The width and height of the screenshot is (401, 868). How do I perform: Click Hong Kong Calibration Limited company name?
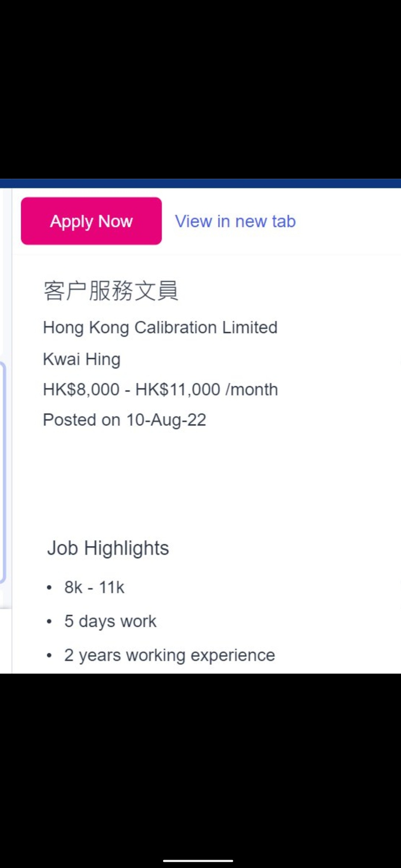click(160, 328)
